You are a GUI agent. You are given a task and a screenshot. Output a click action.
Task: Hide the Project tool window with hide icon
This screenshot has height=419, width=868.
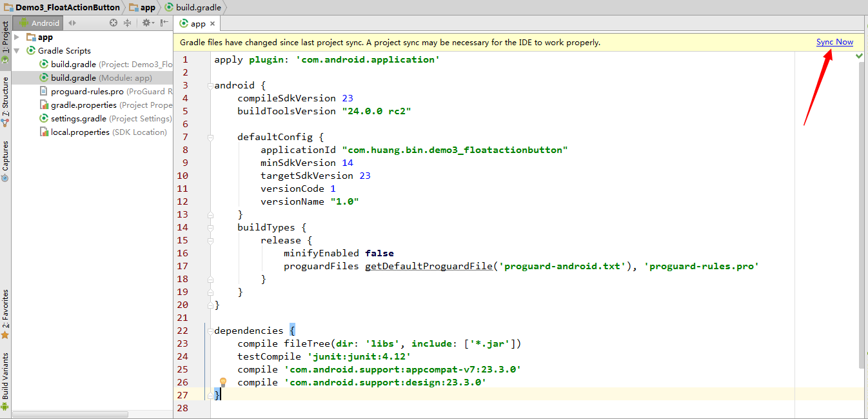[x=164, y=23]
